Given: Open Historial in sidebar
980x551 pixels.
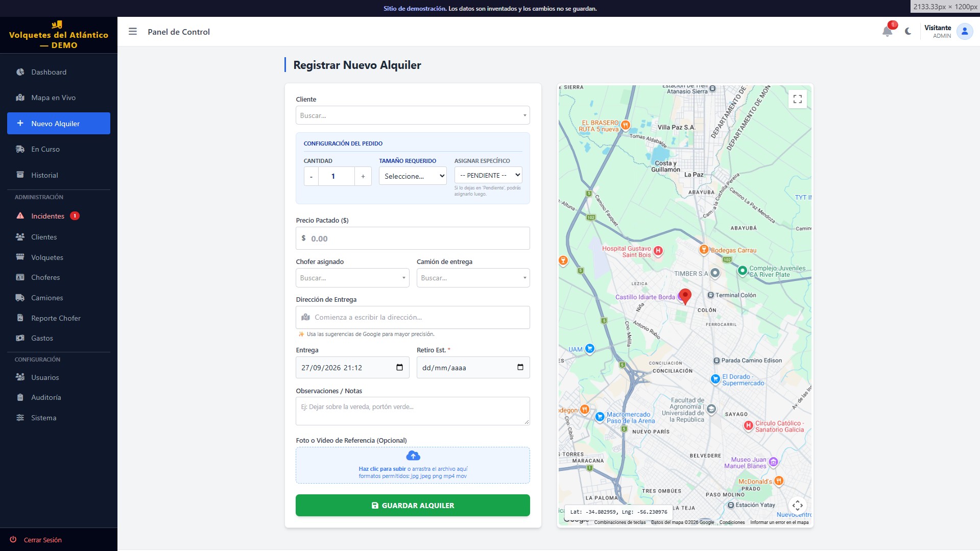Looking at the screenshot, I should pos(59,175).
